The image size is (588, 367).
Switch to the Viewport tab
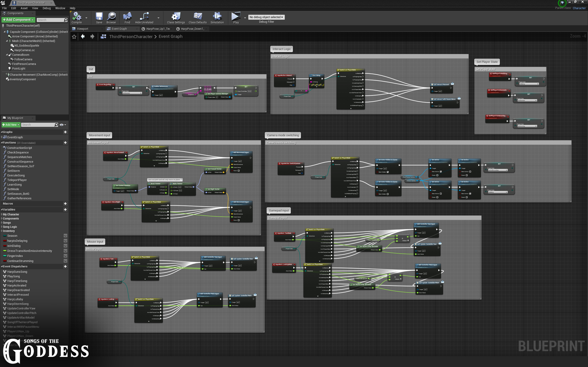[x=82, y=29]
